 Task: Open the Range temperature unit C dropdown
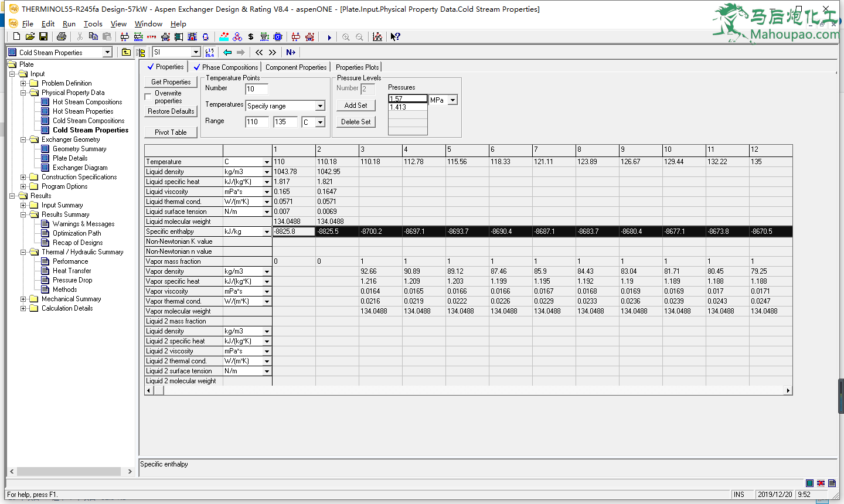320,122
